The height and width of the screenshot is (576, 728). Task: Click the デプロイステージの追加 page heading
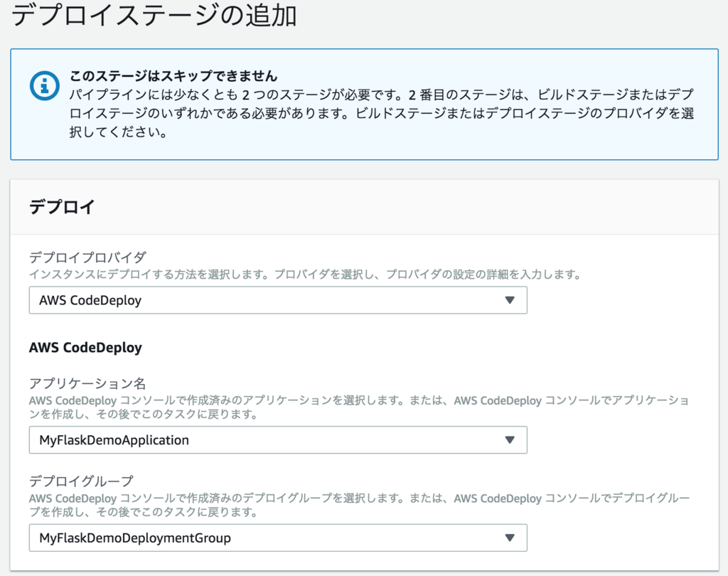click(x=154, y=15)
